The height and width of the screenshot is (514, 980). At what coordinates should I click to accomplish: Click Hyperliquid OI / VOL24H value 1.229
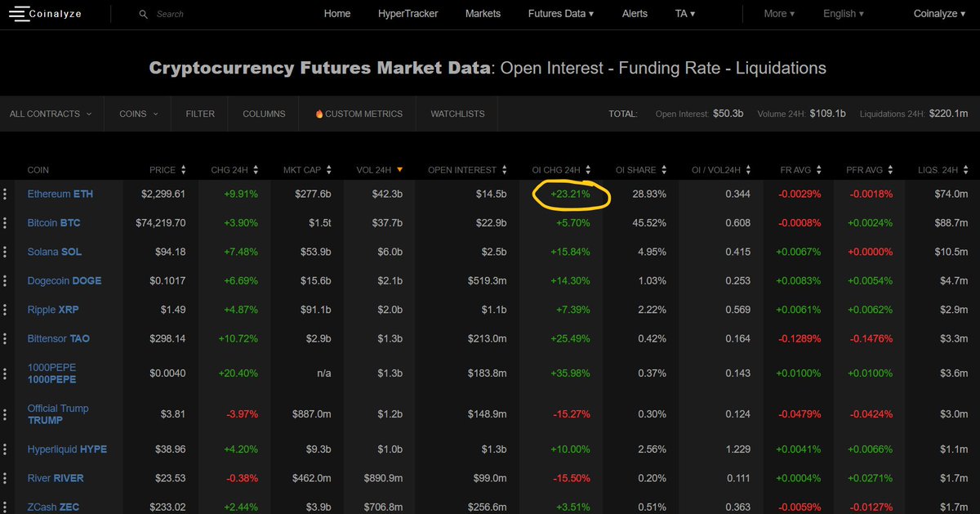pyautogui.click(x=737, y=449)
